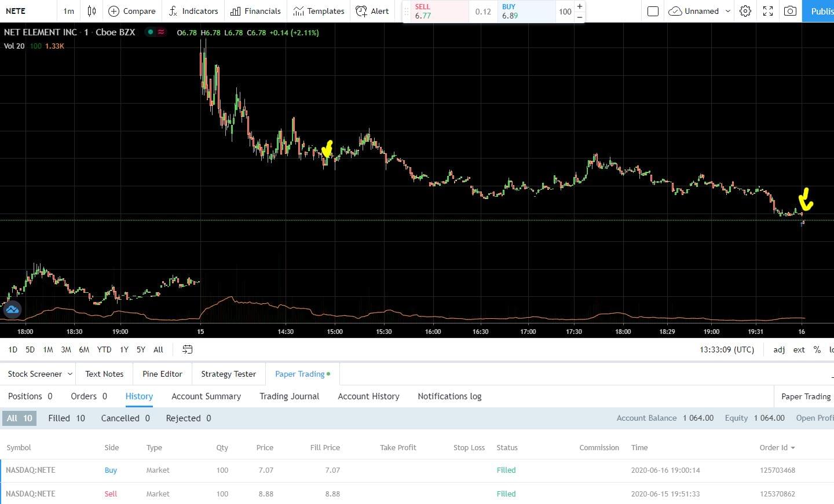Toggle adj price adjustment
Screen dimensions: 834x504
(779, 350)
